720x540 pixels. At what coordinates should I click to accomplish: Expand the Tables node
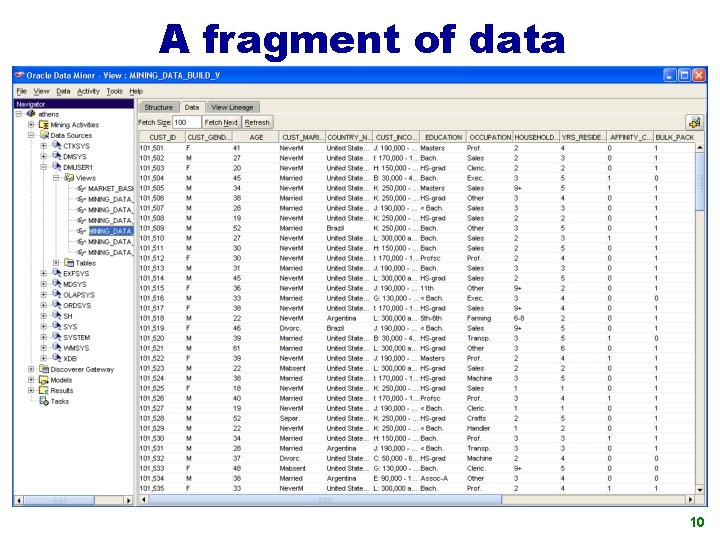56,263
